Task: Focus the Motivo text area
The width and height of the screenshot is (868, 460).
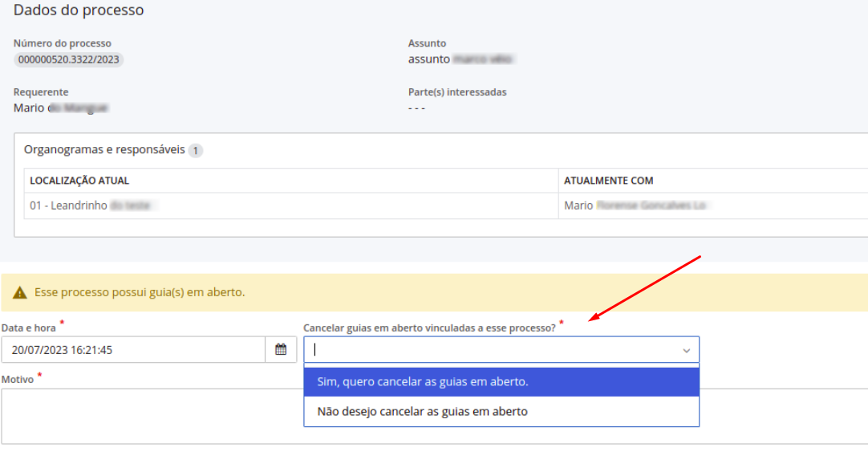Action: 152,416
